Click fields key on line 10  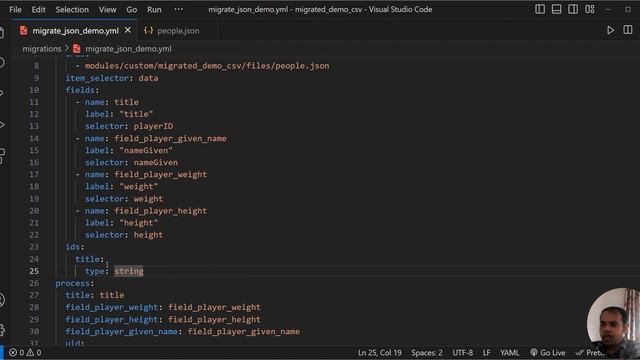(80, 90)
